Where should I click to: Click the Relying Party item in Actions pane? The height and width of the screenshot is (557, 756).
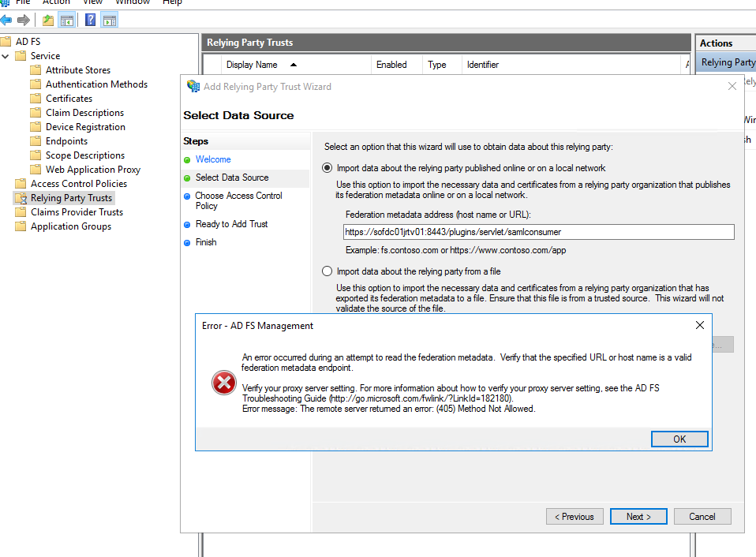[x=727, y=62]
